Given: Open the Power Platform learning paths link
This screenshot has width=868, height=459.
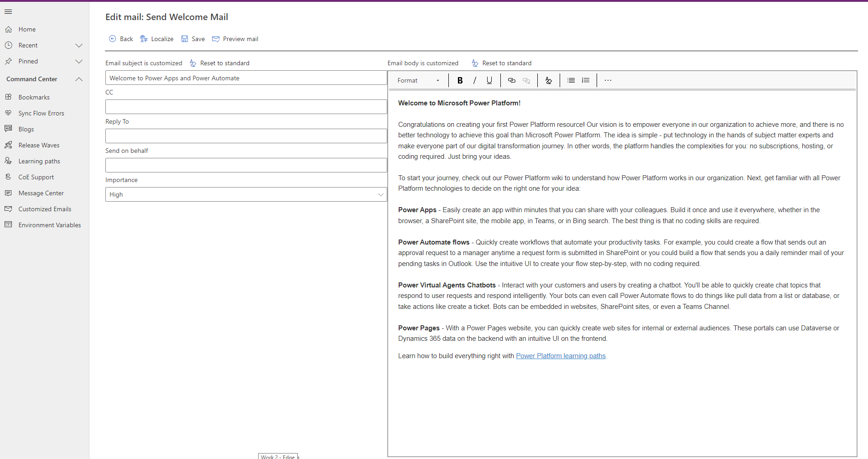Looking at the screenshot, I should point(560,356).
